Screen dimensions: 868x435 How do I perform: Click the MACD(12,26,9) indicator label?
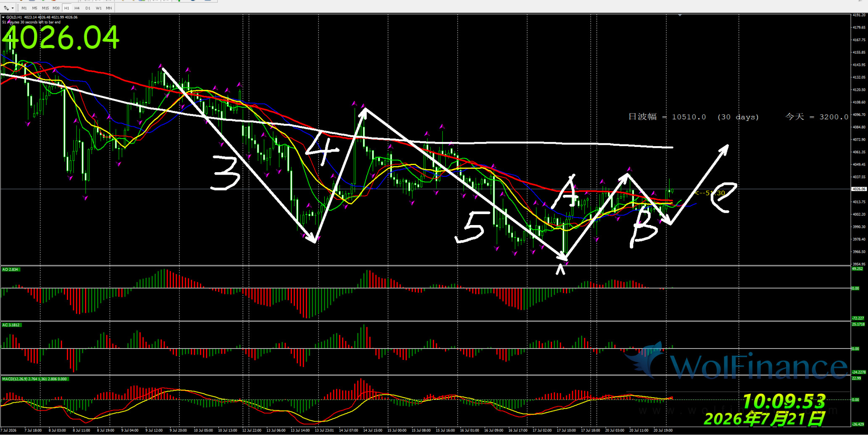point(34,379)
